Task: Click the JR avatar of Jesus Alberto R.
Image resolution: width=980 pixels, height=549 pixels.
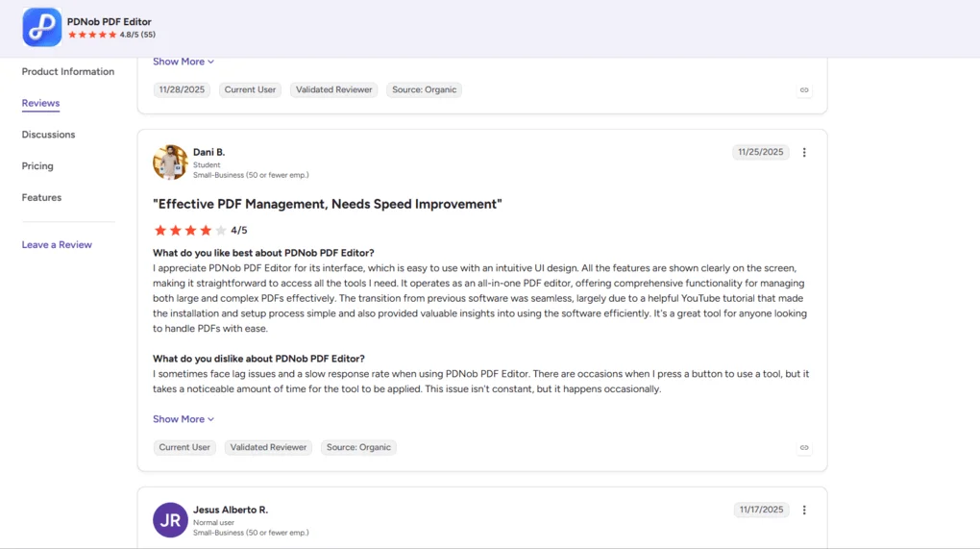Action: click(170, 520)
